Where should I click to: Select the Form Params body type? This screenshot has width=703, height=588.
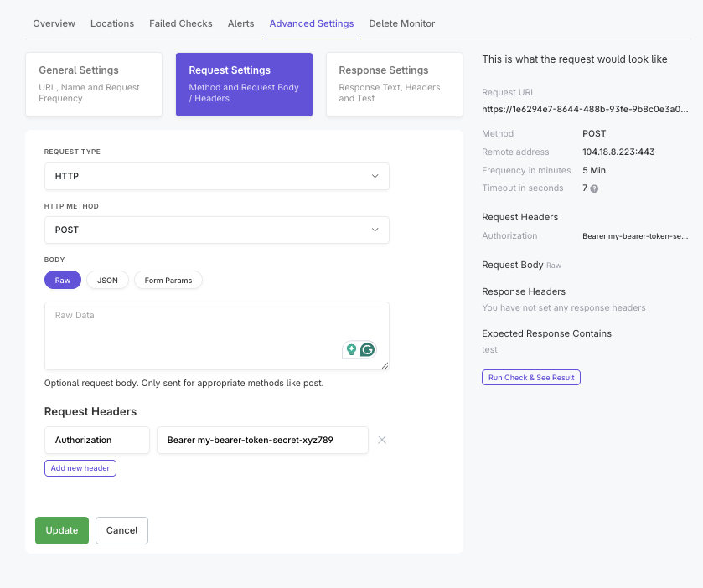168,280
